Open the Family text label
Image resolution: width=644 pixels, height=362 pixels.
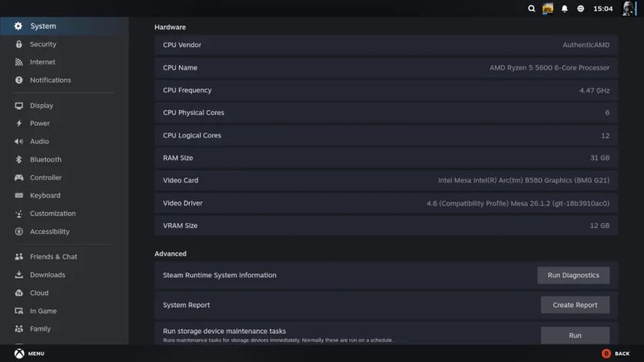click(x=40, y=329)
